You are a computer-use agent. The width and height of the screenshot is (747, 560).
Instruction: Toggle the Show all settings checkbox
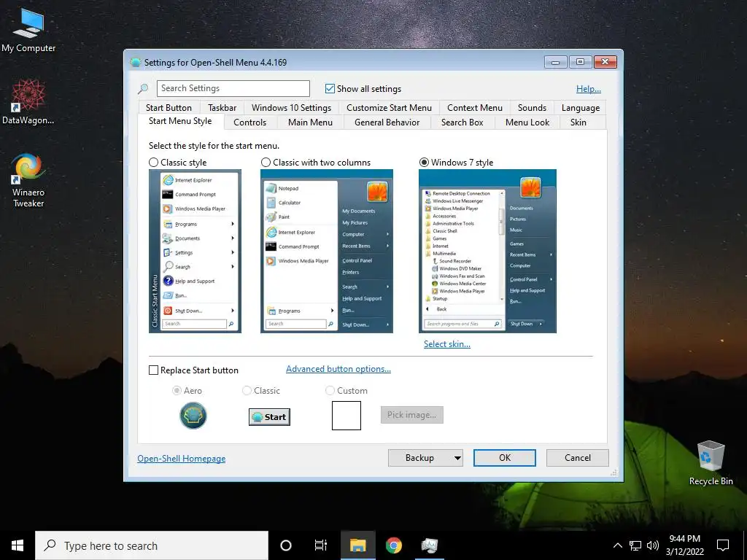click(x=330, y=88)
